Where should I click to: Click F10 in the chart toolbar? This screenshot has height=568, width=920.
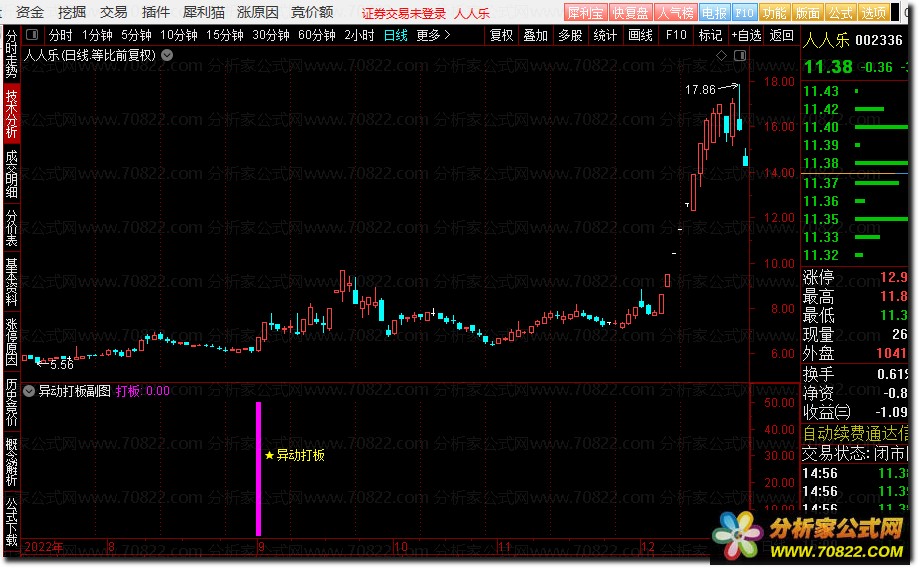[x=676, y=35]
